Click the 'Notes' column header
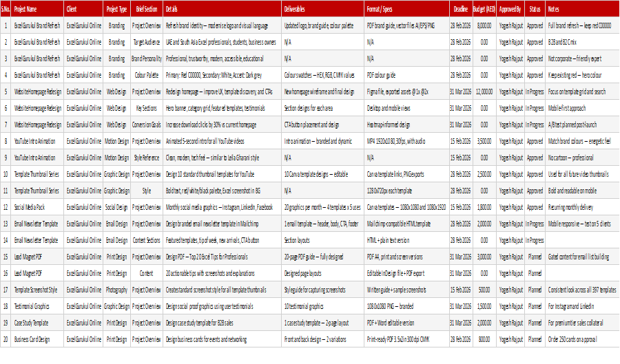The height and width of the screenshot is (364, 620). point(582,9)
